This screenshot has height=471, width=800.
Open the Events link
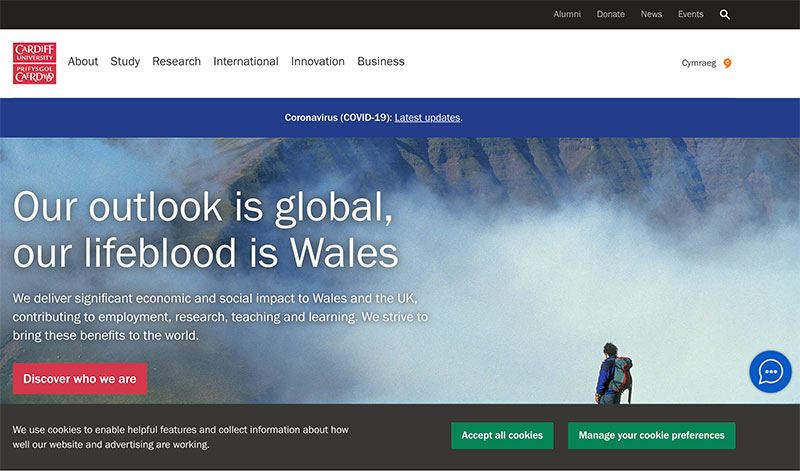coord(690,14)
